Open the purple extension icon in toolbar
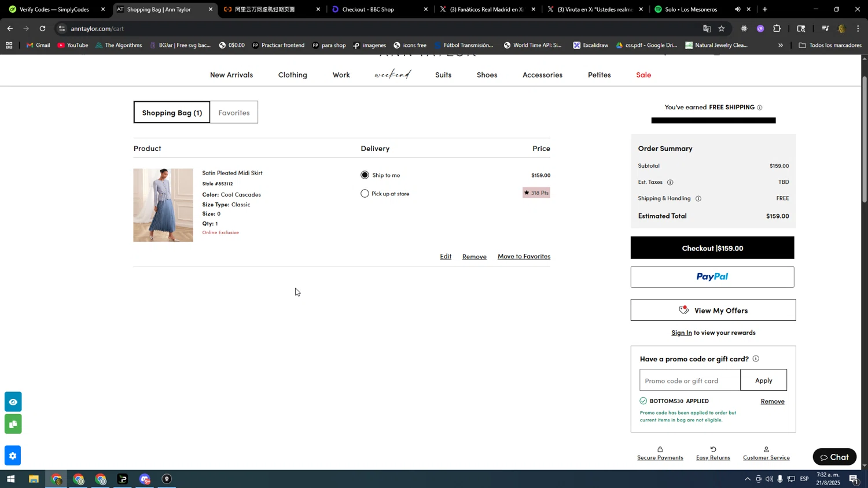868x488 pixels. 760,28
